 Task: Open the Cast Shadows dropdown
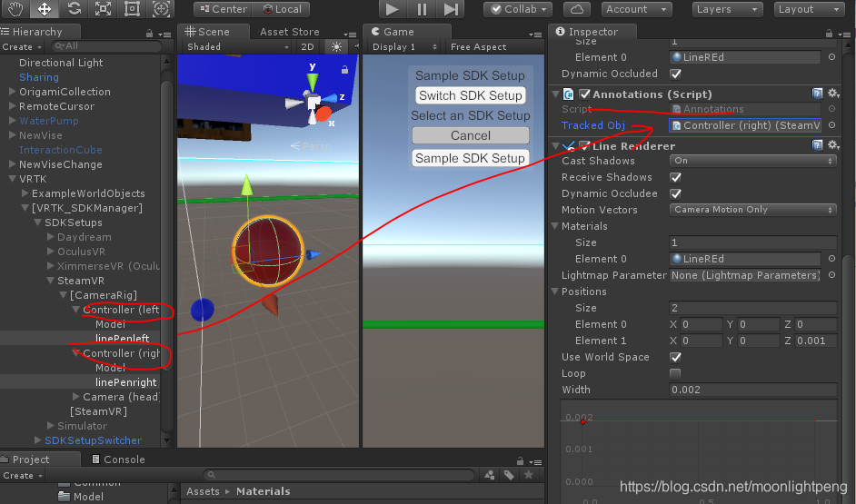pos(752,161)
